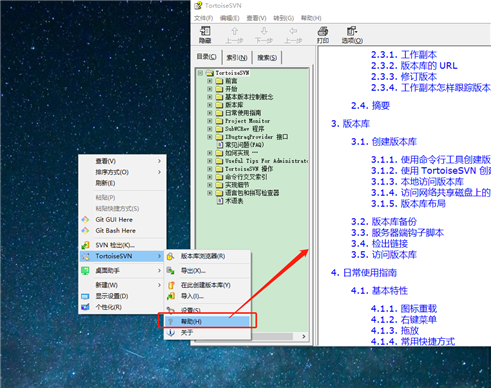Select the TortoiseSVN 操作 tree item
Viewport: 491px width, 388px height.
249,169
